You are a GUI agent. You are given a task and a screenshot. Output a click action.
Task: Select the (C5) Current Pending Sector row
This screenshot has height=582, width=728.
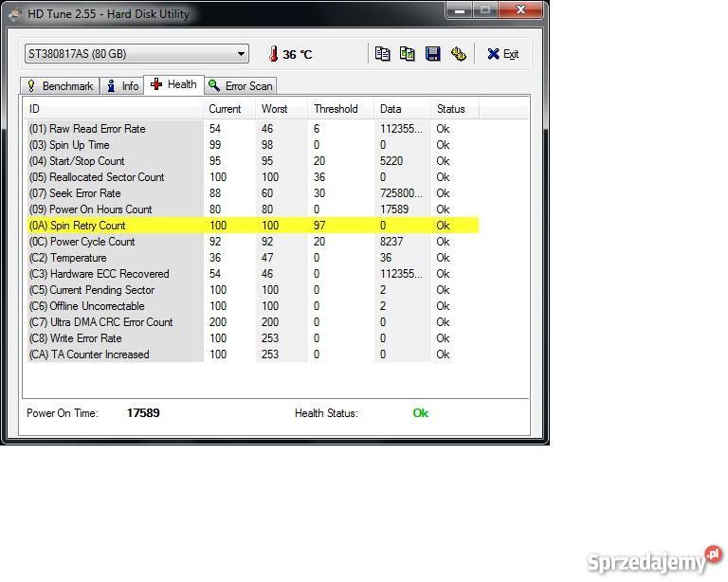click(x=253, y=290)
